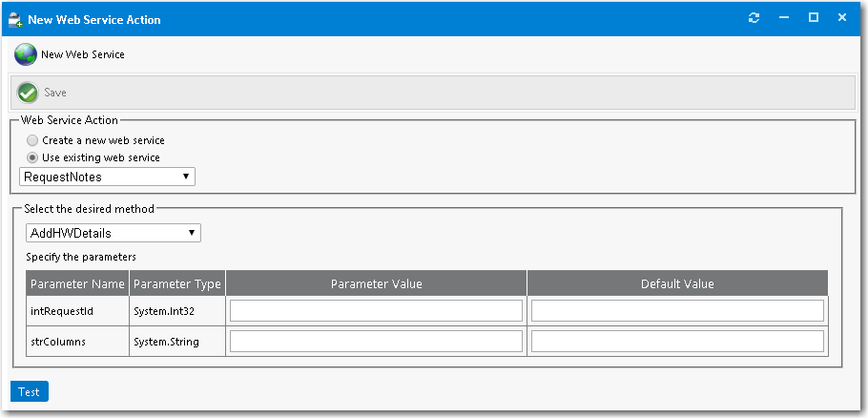Focus strColumns Default Value field
This screenshot has width=868, height=418.
[677, 342]
